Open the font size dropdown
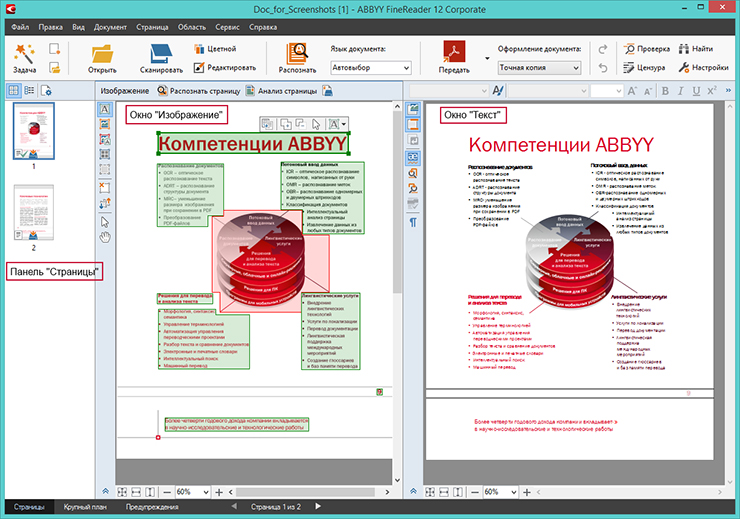 607,91
